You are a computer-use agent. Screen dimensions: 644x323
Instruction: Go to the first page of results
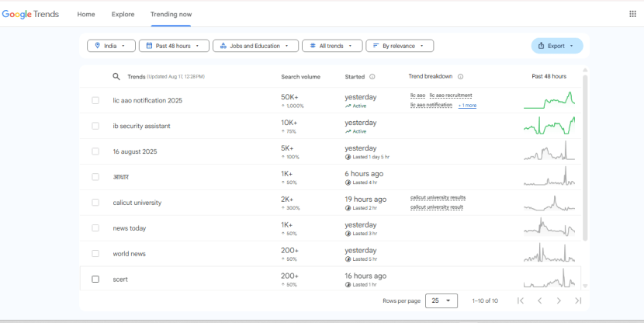(521, 300)
